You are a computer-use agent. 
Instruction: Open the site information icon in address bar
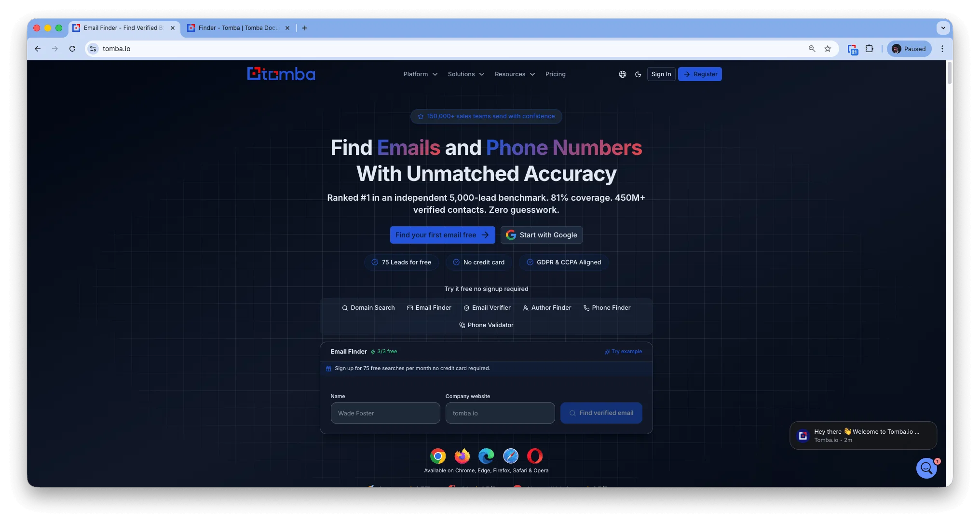coord(93,49)
